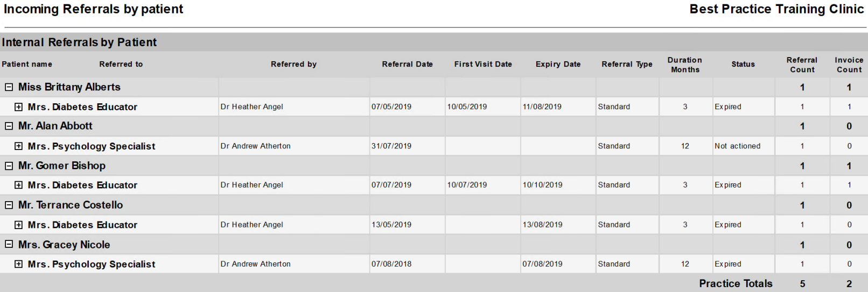Viewport: 868px width, 292px height.
Task: Select the Referral Date column header
Action: click(408, 64)
